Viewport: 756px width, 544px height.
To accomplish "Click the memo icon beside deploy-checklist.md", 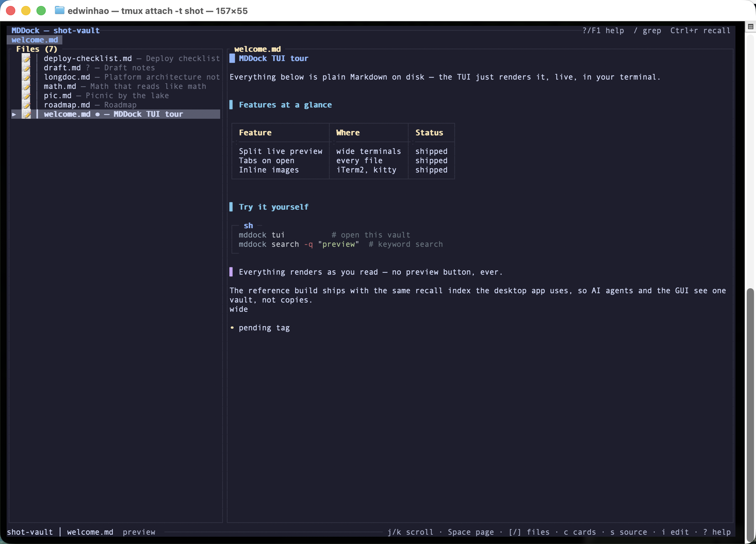I will [x=26, y=58].
